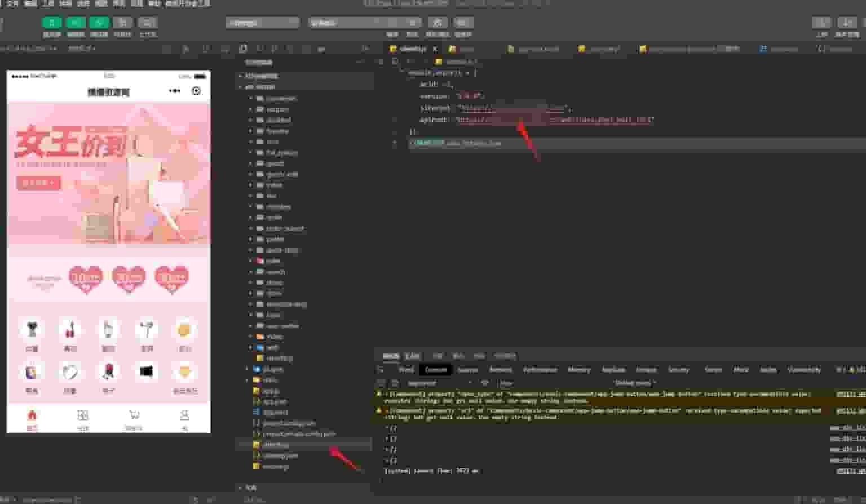Switch to the Network tab
Screen dimensions: 866x504
[x=500, y=370]
